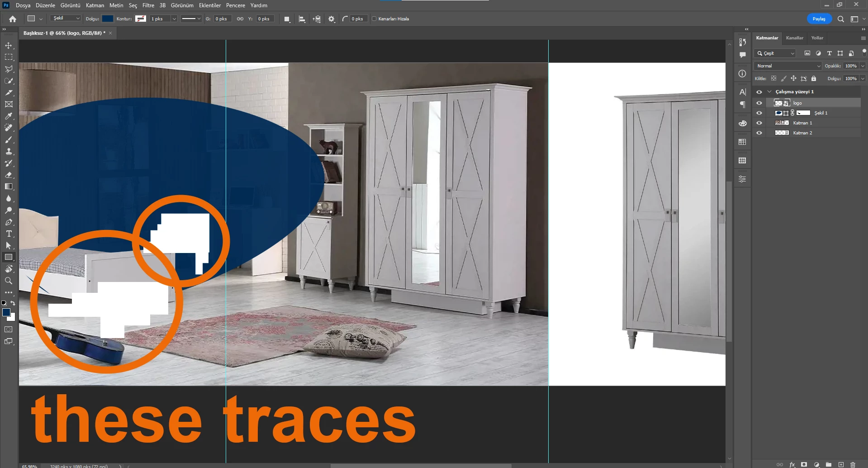
Task: Select the Rectangular Marquee tool
Action: pos(9,57)
